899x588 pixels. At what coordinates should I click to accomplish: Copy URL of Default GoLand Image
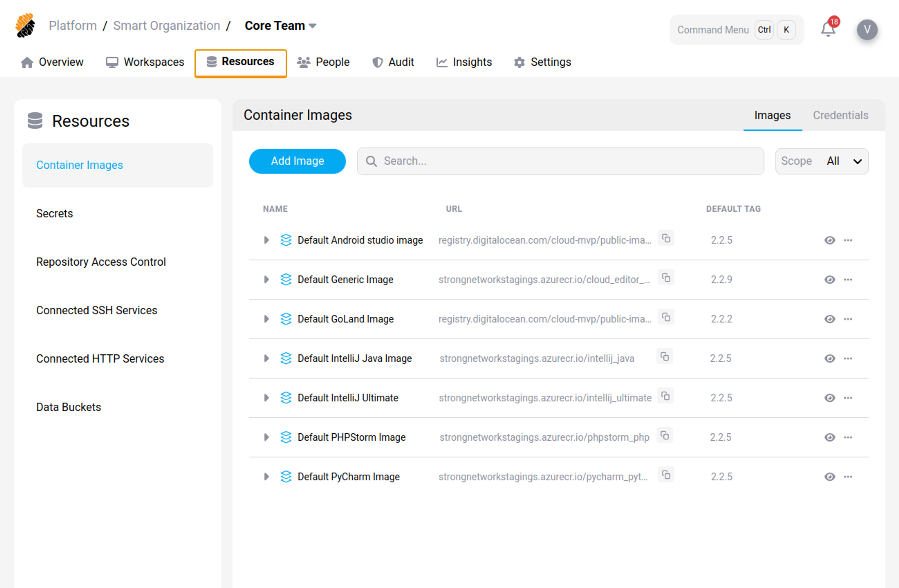666,317
